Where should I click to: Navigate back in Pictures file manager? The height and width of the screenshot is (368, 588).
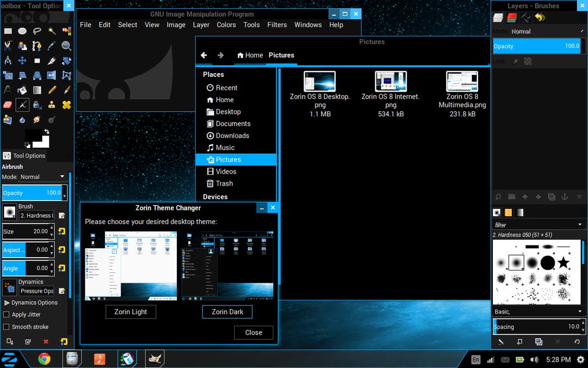click(x=204, y=55)
